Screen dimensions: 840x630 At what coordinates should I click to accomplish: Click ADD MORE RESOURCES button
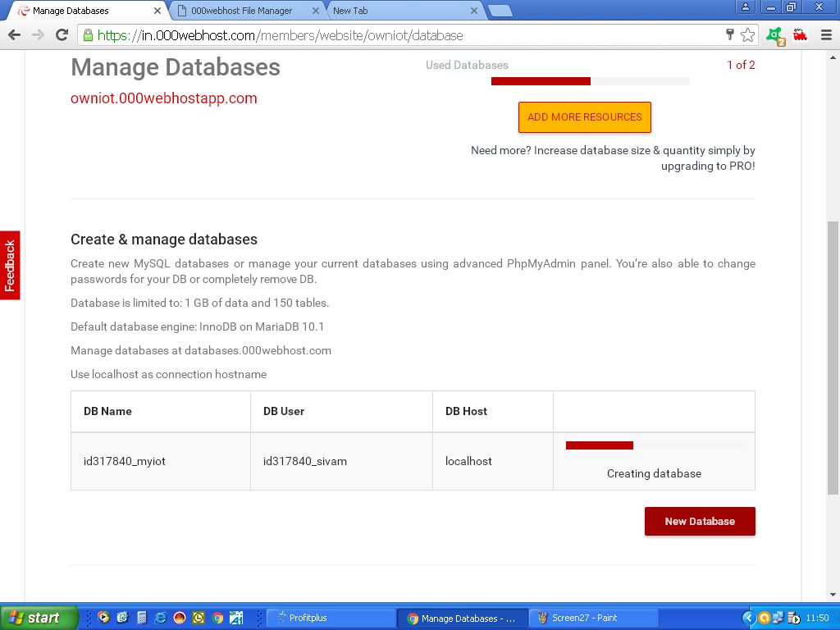point(584,116)
